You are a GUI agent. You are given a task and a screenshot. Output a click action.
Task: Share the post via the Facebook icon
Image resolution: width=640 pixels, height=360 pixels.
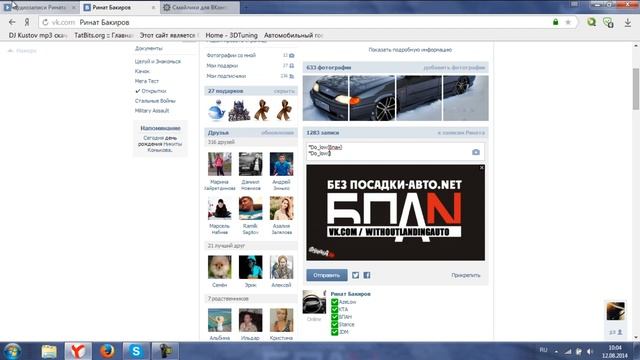(x=367, y=275)
